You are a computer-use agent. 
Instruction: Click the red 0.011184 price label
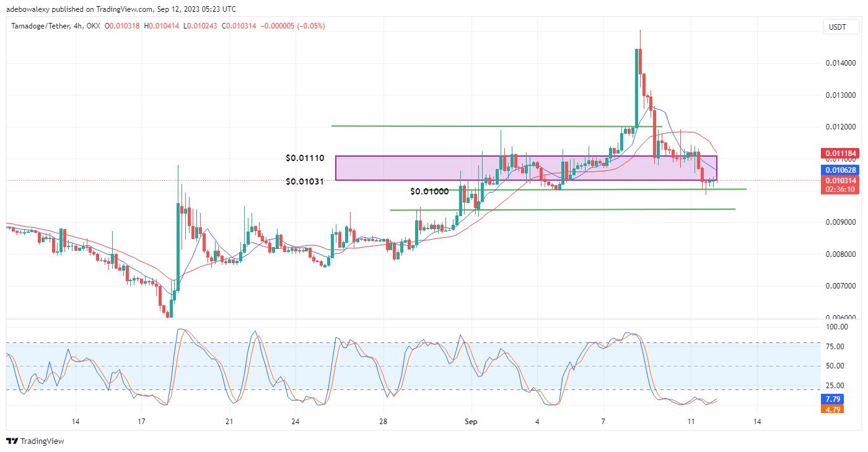[x=841, y=153]
